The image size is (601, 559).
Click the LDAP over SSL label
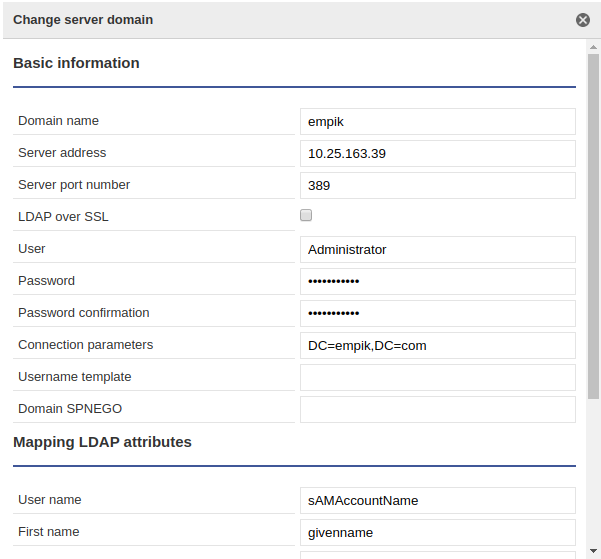coord(63,217)
